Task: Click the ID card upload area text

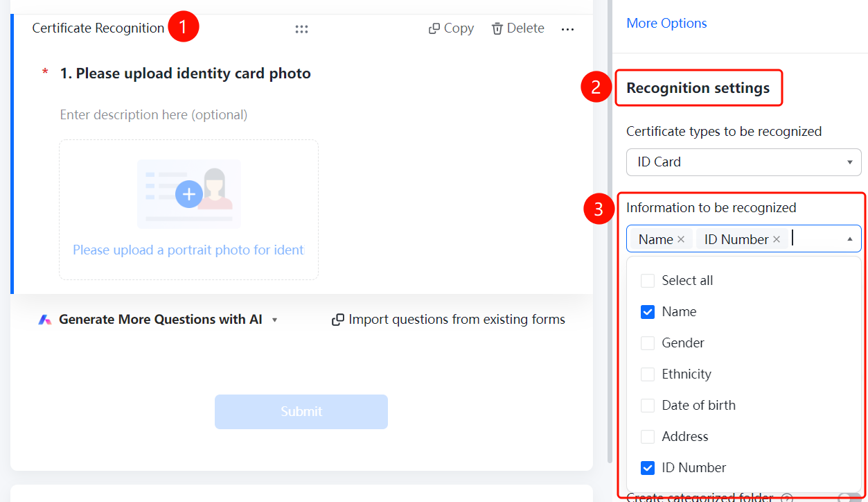Action: click(188, 250)
